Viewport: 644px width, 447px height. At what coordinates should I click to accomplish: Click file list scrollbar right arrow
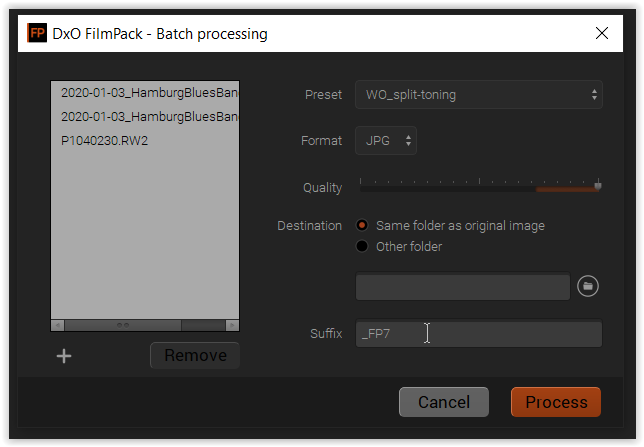[x=232, y=325]
